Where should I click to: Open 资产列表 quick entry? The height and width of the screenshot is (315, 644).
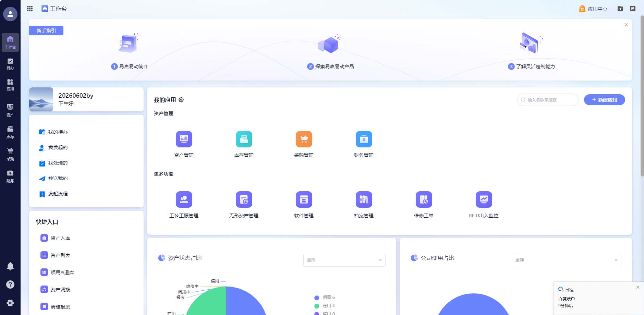click(x=56, y=255)
